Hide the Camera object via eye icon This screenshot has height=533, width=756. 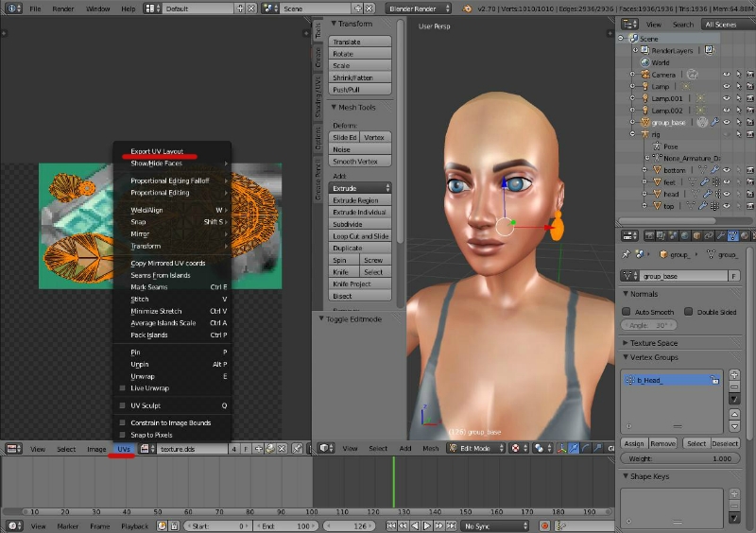click(727, 74)
